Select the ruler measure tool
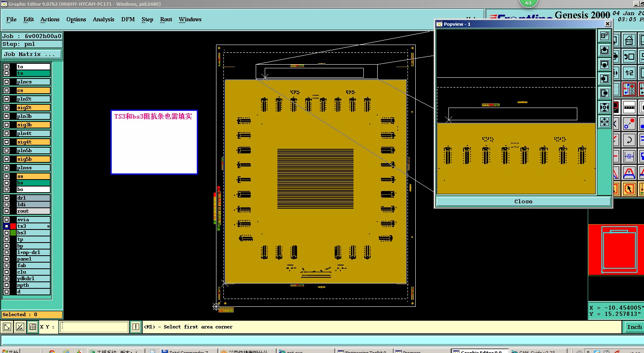Screen dimensions: 644x353 pos(629,107)
